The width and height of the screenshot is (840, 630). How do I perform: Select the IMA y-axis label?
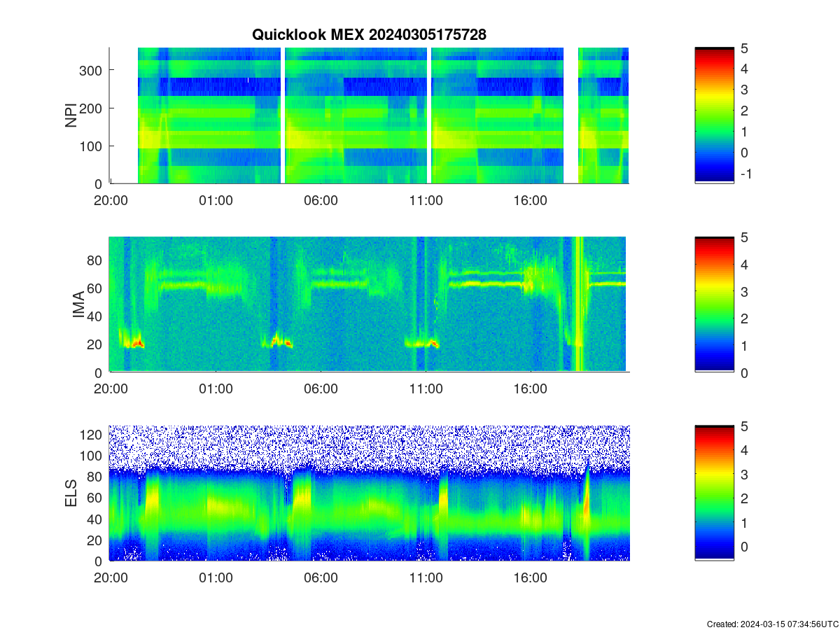[78, 304]
